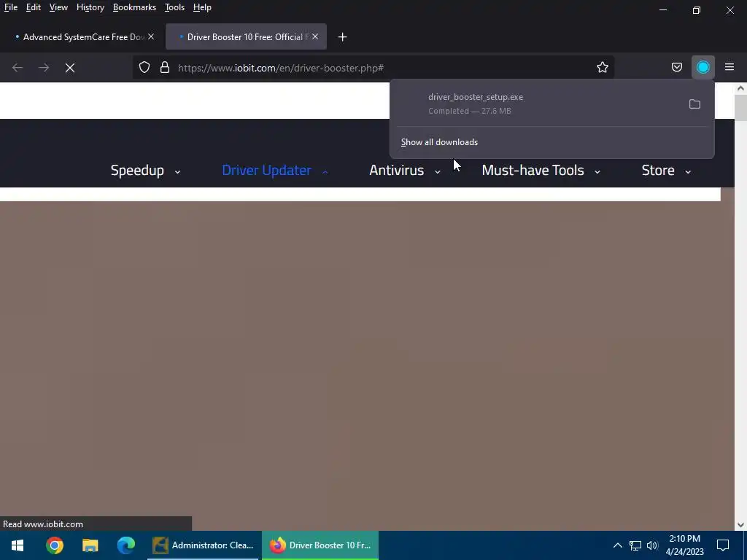Click the site security padlock icon
This screenshot has width=747, height=560.
pos(165,68)
